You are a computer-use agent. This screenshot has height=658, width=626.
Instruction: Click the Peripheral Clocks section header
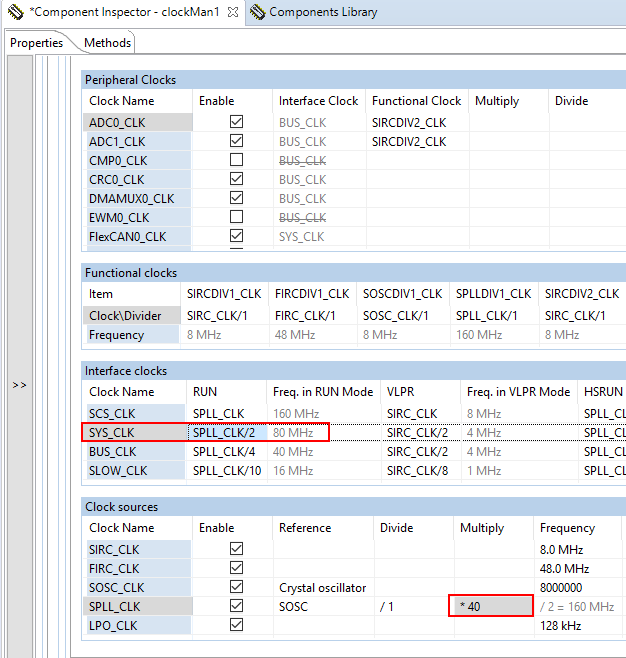(353, 80)
